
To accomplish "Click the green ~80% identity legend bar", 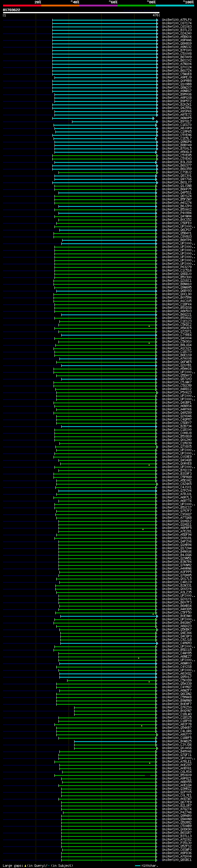I will [x=137, y=6].
